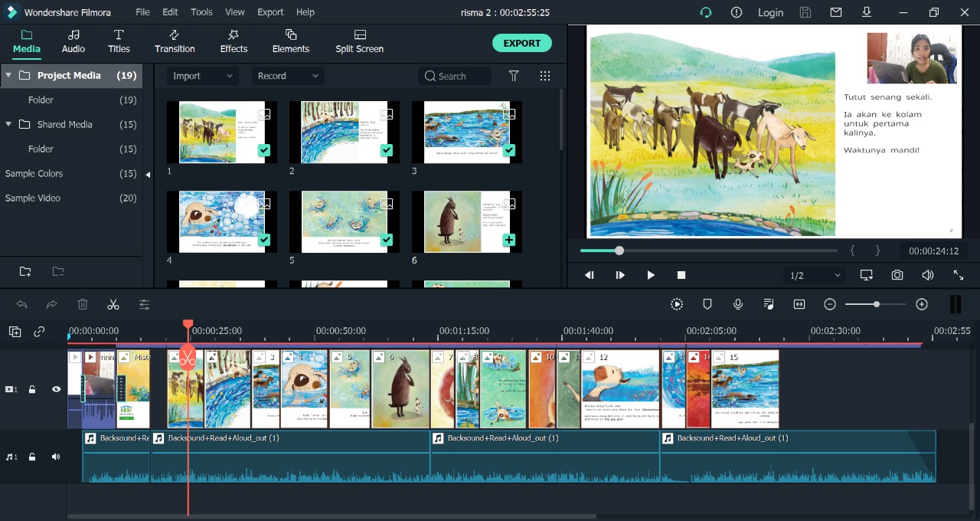Click the undo arrow in timeline toolbar

(21, 304)
